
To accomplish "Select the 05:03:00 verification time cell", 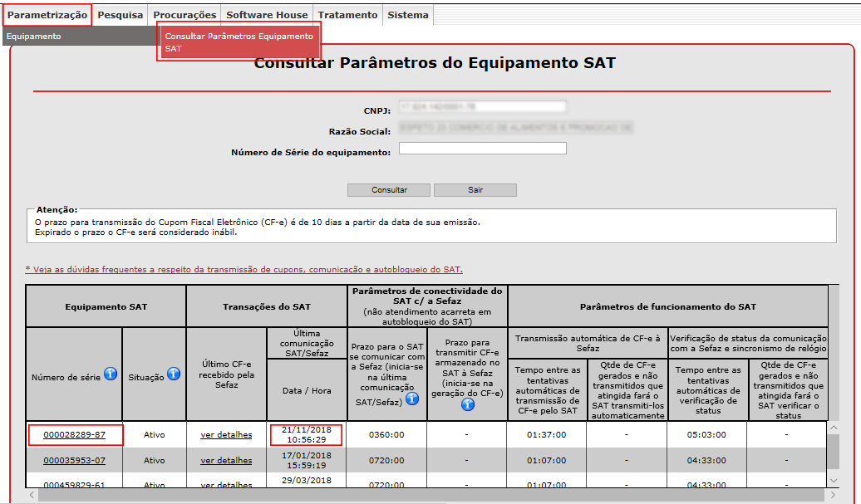I will click(x=706, y=434).
